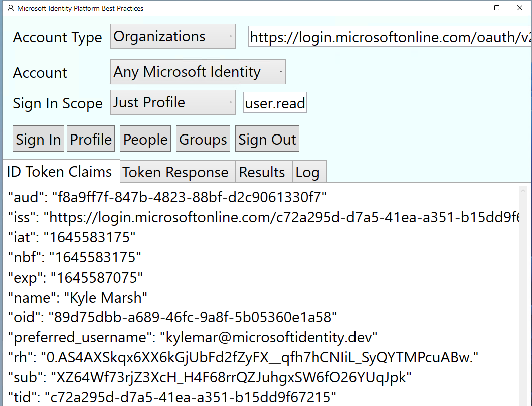Open the Sign In Scope dropdown showing Just Profile

pyautogui.click(x=172, y=102)
